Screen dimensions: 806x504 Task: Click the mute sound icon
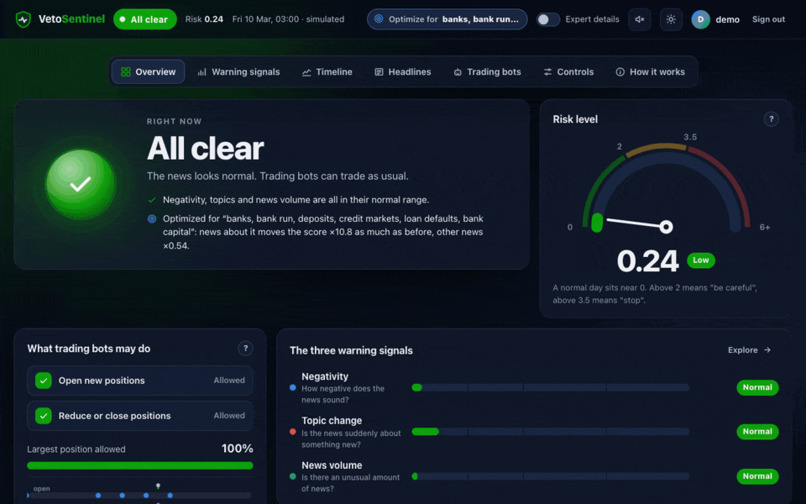[x=639, y=20]
